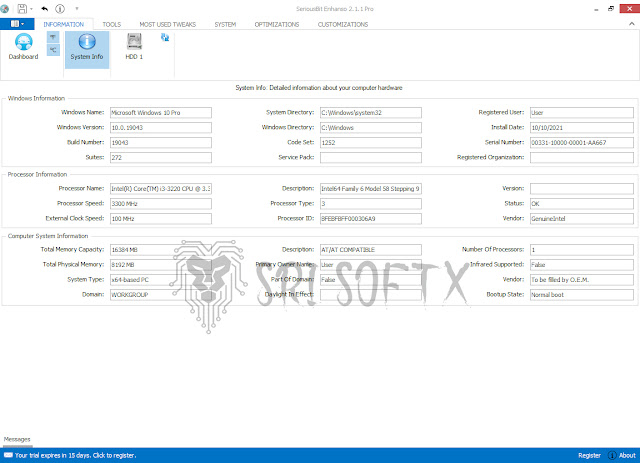The image size is (640, 463).
Task: Open the HDD 1 information
Action: [134, 47]
